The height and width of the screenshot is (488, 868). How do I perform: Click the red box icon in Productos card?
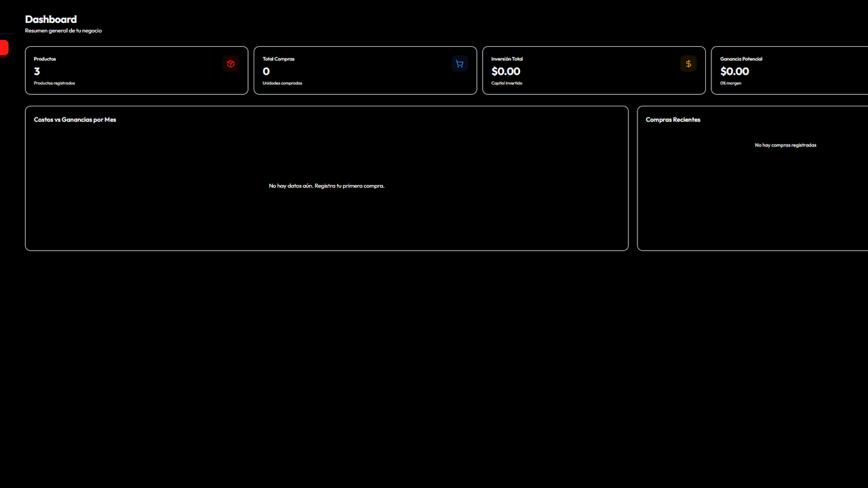(x=231, y=64)
